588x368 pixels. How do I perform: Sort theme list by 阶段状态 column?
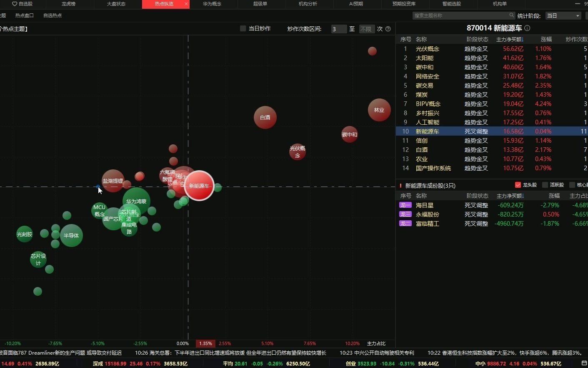(477, 39)
